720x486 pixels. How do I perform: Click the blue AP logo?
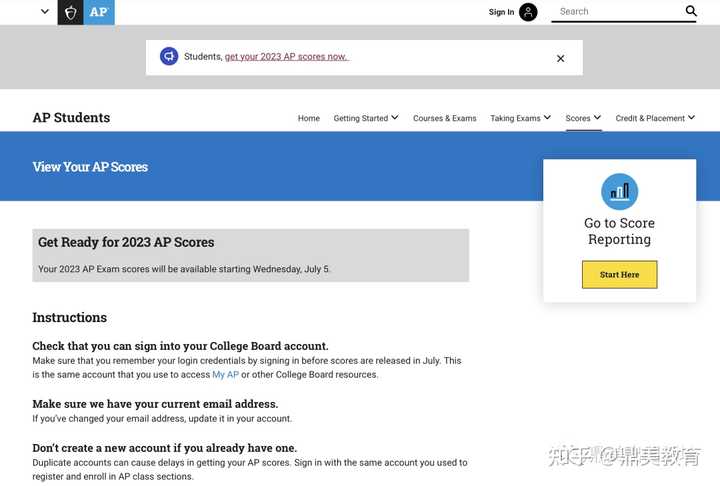coord(99,12)
